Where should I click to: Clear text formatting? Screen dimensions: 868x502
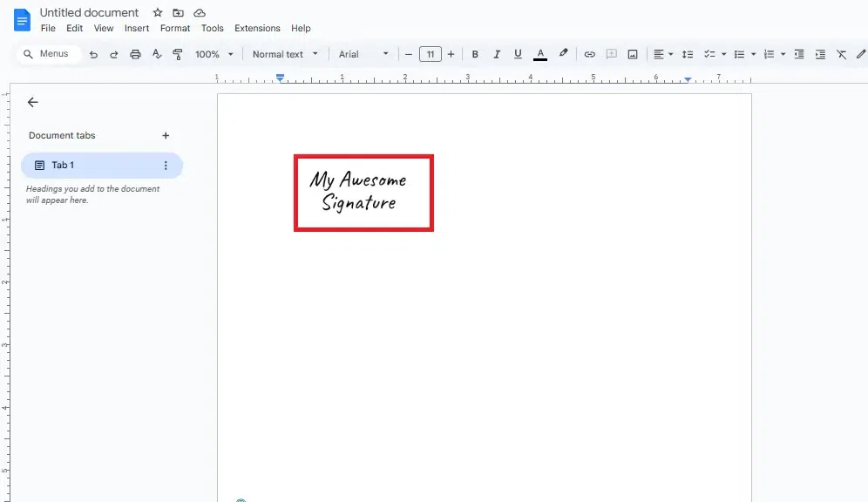842,54
